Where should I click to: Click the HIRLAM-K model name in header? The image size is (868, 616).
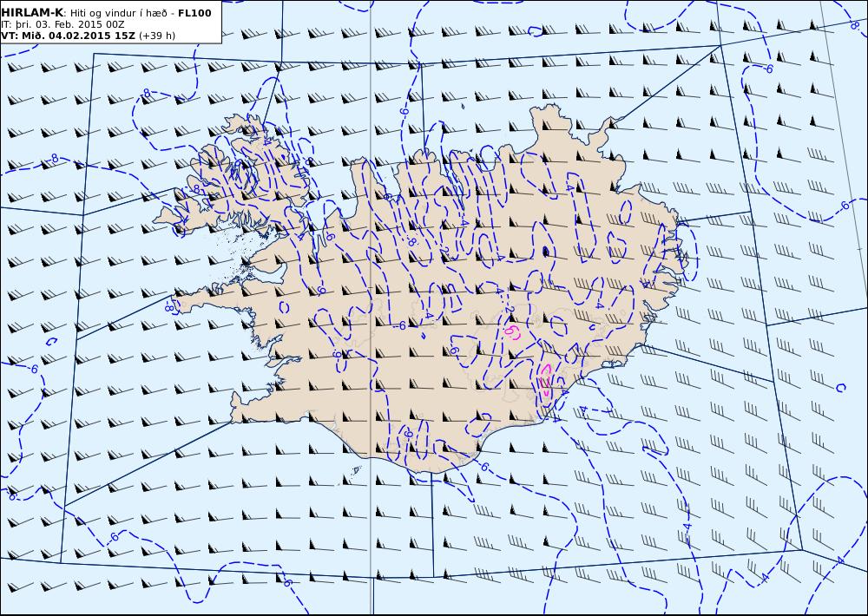click(33, 13)
